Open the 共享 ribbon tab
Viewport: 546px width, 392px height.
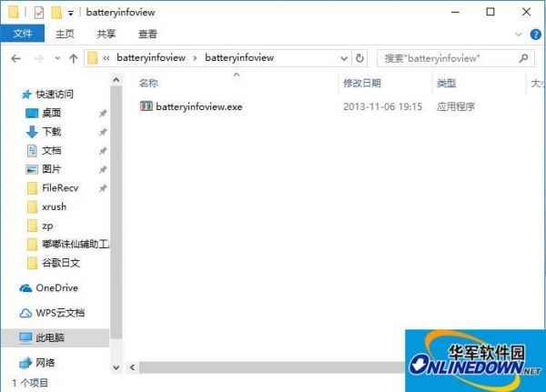[x=106, y=34]
